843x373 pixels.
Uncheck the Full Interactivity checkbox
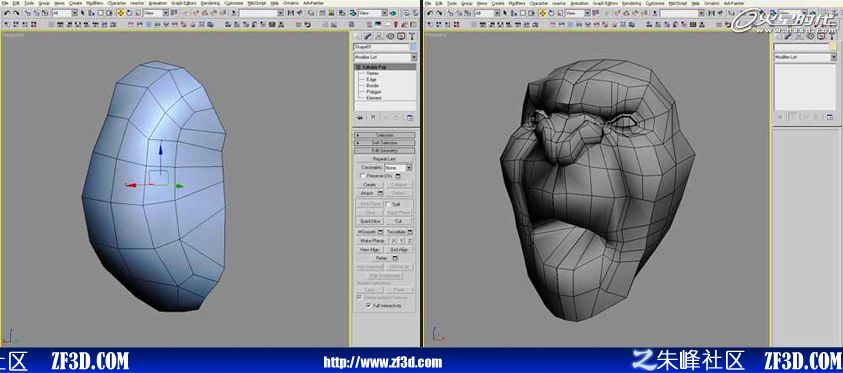coord(368,305)
